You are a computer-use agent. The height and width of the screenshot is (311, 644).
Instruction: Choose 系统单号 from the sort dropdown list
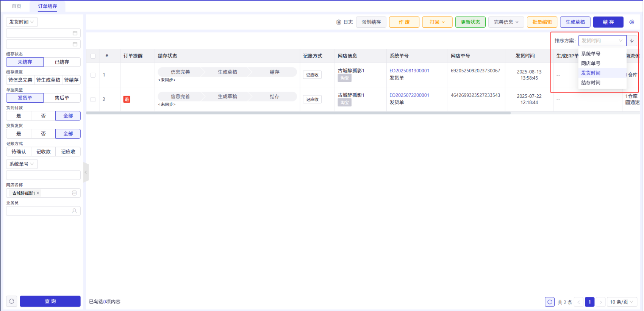602,54
